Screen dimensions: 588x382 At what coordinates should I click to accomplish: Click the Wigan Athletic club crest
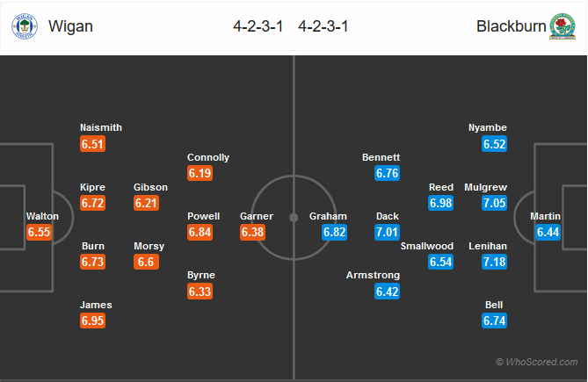(x=25, y=26)
